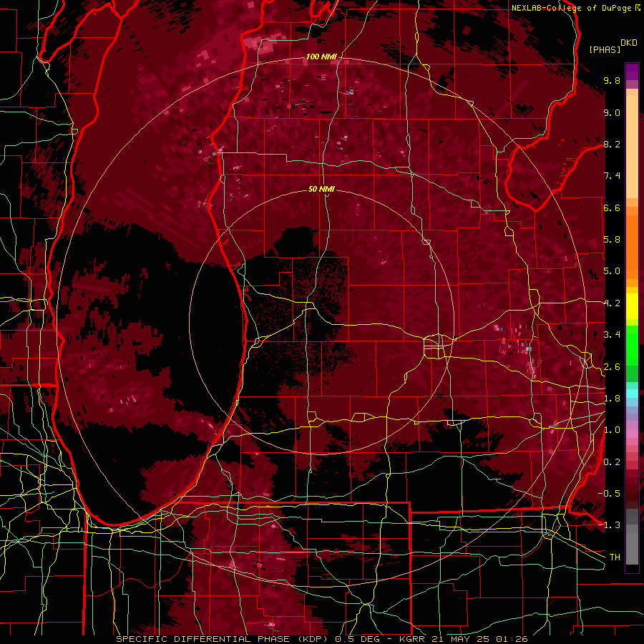Click the 2.6 colorbar value
Viewport: 644px width, 644px height.
(x=612, y=367)
